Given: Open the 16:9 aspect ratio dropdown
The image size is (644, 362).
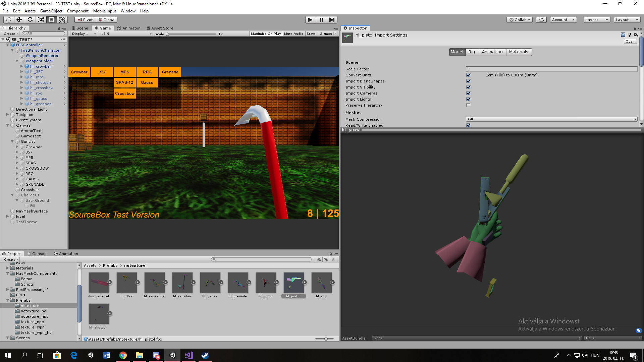Looking at the screenshot, I should tap(126, 34).
